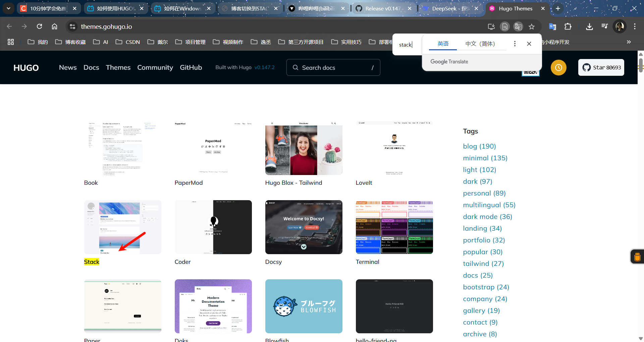
Task: Click the find bar text field containing stack
Action: pos(407,45)
